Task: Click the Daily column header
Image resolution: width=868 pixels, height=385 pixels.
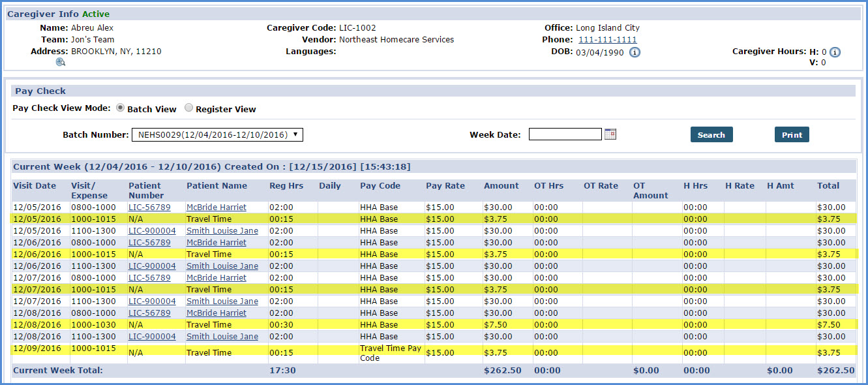Action: [330, 186]
